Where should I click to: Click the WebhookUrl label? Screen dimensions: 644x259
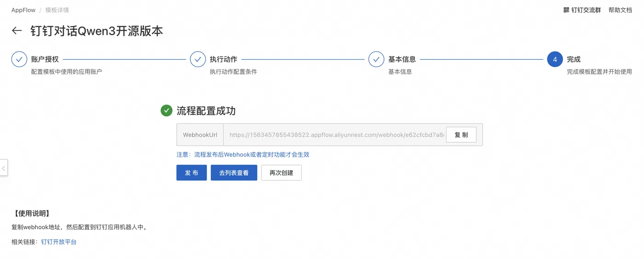point(200,135)
